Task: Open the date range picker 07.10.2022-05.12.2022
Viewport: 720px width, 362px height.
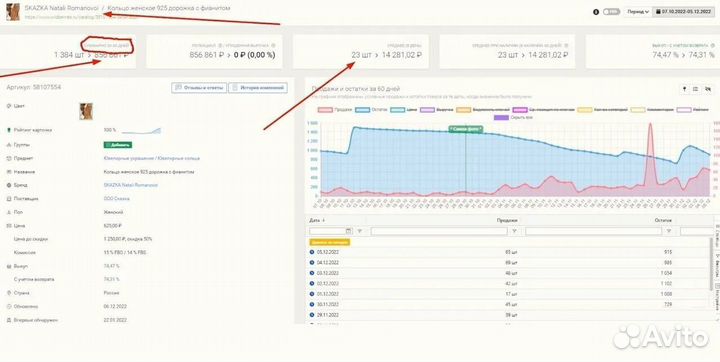Action: pos(683,11)
